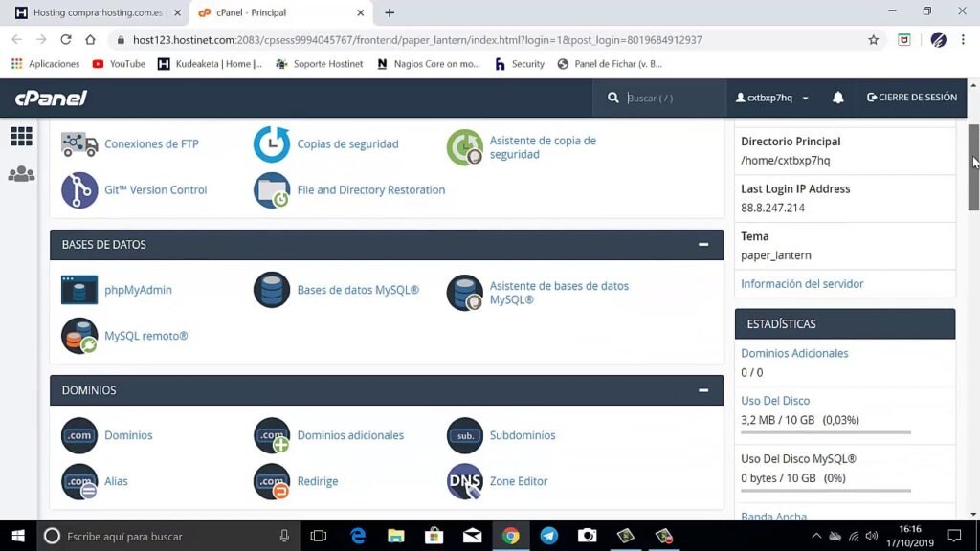Click the Dominios Adicionales statistics link
Image resolution: width=980 pixels, height=551 pixels.
794,353
